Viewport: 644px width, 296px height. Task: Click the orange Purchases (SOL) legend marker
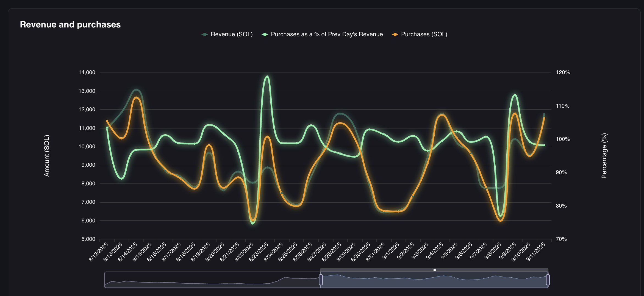click(395, 34)
